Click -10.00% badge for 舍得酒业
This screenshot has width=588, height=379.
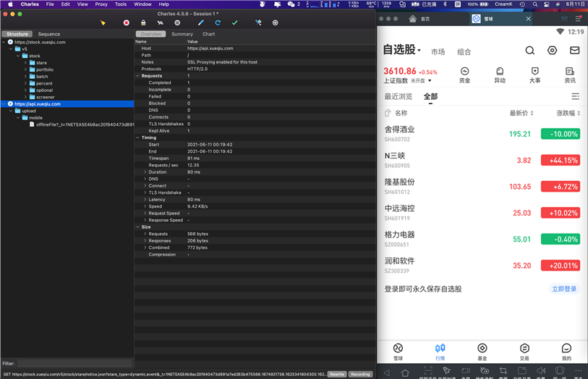pyautogui.click(x=561, y=134)
